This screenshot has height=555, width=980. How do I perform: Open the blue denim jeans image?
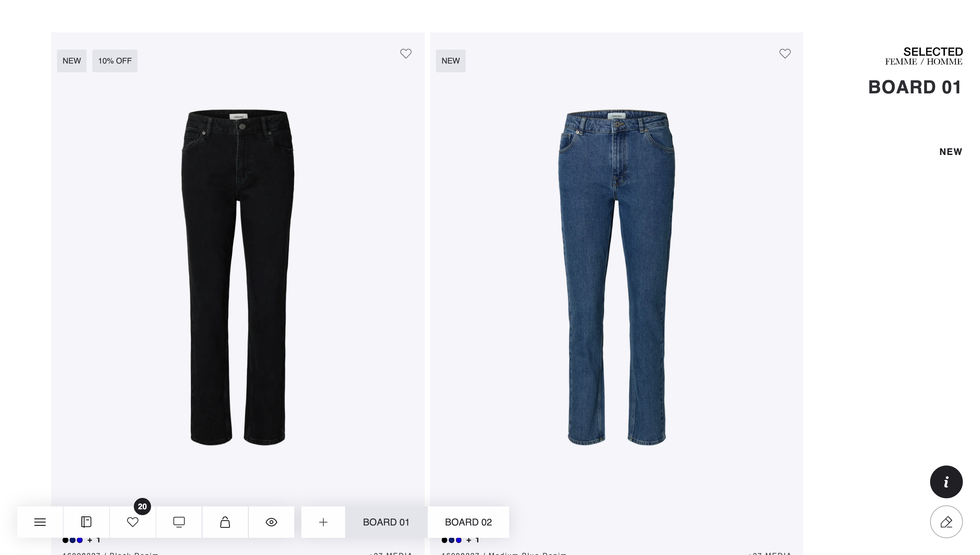tap(616, 277)
